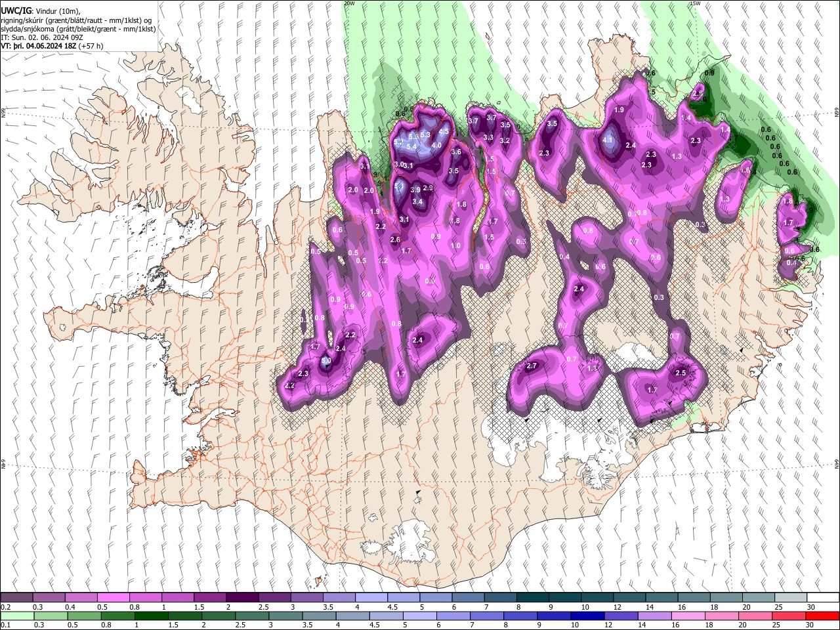
Task: Pick the navy blue rain swatch between 10 and 12
Action: click(x=587, y=616)
